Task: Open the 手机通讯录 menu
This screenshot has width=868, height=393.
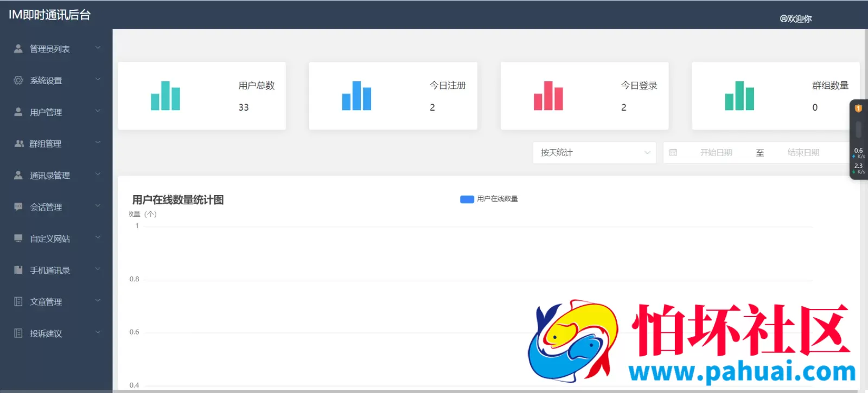Action: tap(56, 270)
